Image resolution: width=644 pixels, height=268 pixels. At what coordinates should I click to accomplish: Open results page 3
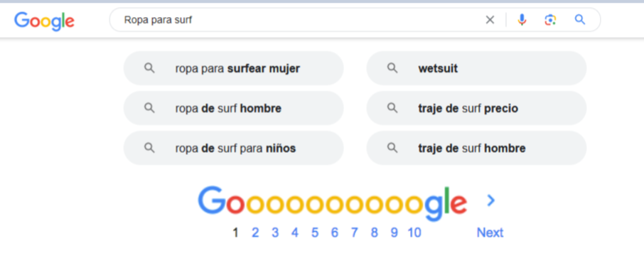pyautogui.click(x=275, y=233)
